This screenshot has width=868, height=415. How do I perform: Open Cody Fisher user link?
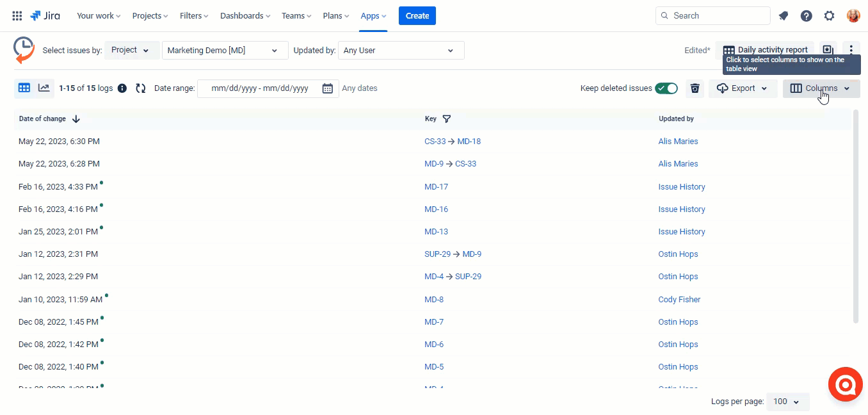[x=679, y=300]
